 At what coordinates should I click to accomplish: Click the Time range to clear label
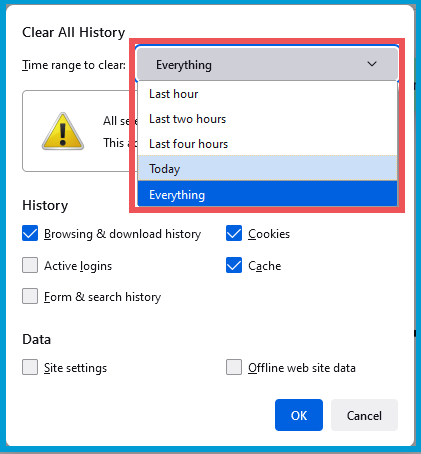tap(74, 65)
